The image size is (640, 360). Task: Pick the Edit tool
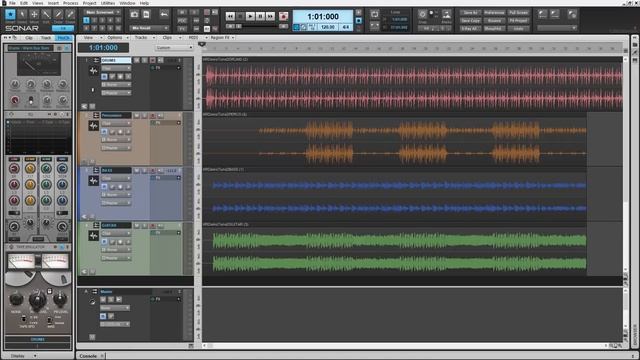click(46, 15)
